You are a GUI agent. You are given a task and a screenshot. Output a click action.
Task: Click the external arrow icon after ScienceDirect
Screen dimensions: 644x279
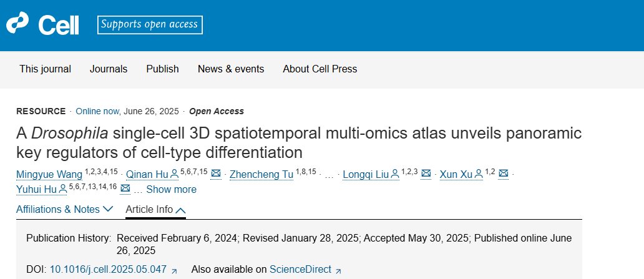click(x=338, y=271)
